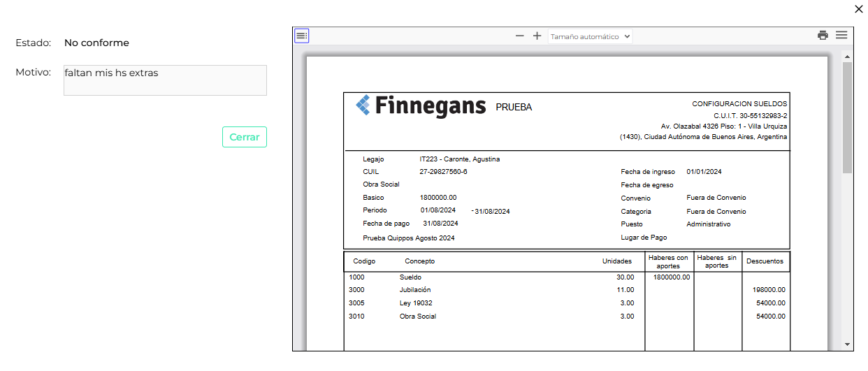Image resolution: width=868 pixels, height=371 pixels.
Task: Click the 'Unidades' column header
Action: 617,261
